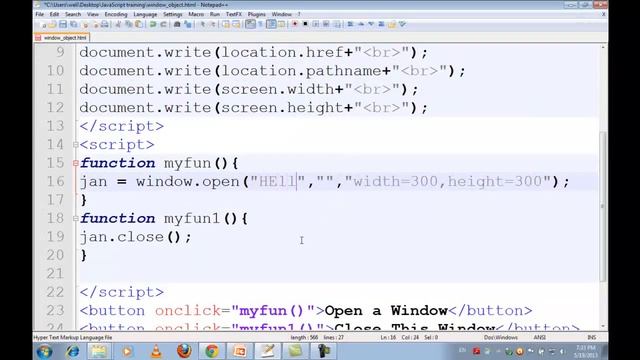The width and height of the screenshot is (640, 360).
Task: Undo the last edit with the green arrow
Action: (153, 24)
